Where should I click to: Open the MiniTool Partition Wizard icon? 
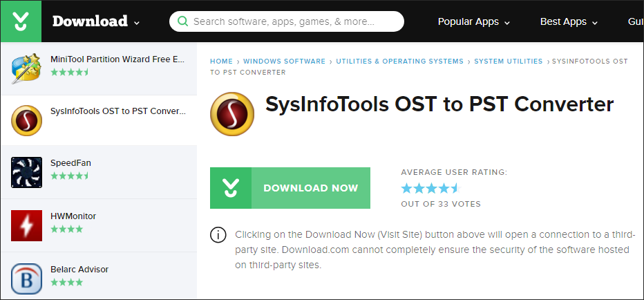(x=26, y=68)
